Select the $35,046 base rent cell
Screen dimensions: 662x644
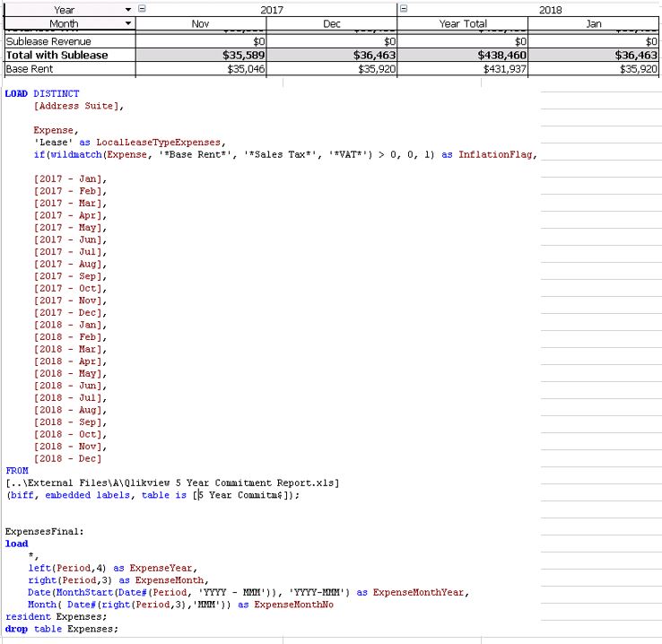pos(201,69)
